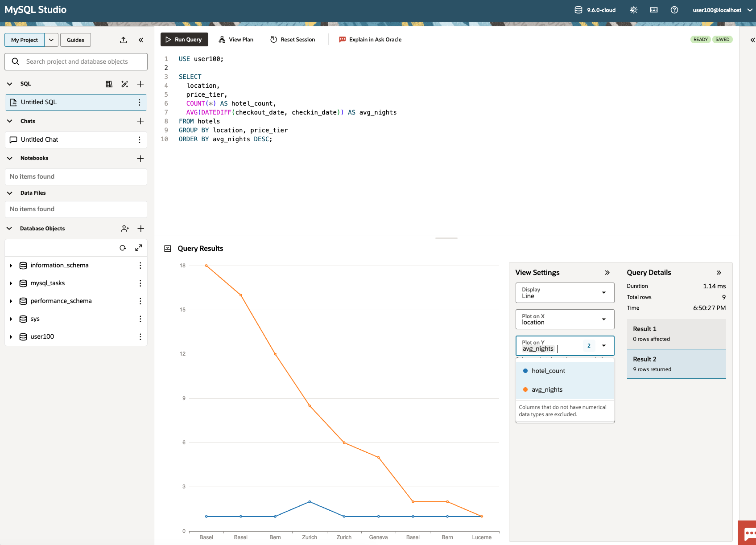Toggle hotel_count option in Plot Y
This screenshot has height=545, width=756.
(565, 371)
